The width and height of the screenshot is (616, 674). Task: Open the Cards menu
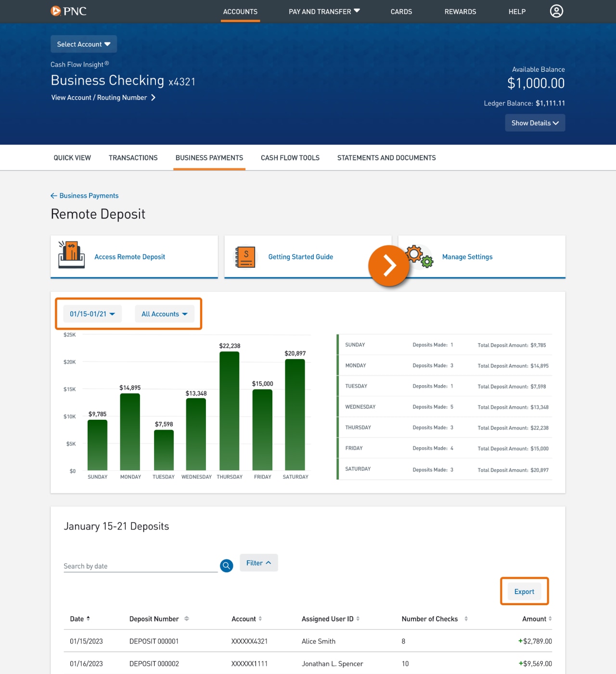click(x=401, y=12)
